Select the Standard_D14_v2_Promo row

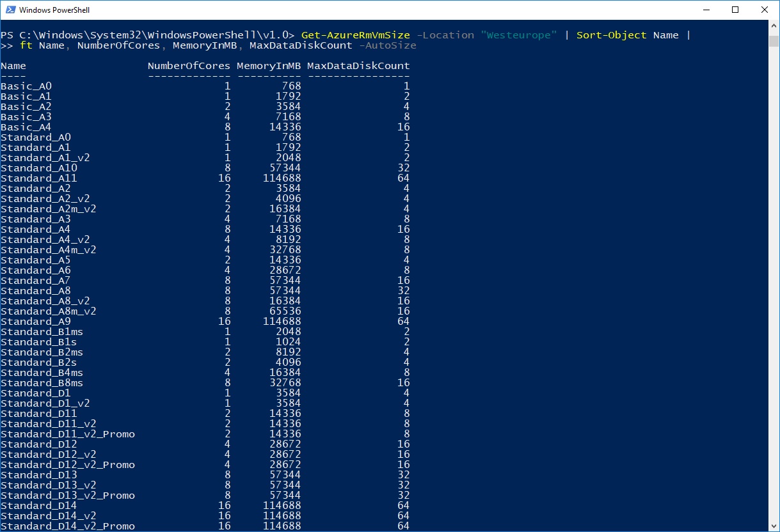point(67,526)
